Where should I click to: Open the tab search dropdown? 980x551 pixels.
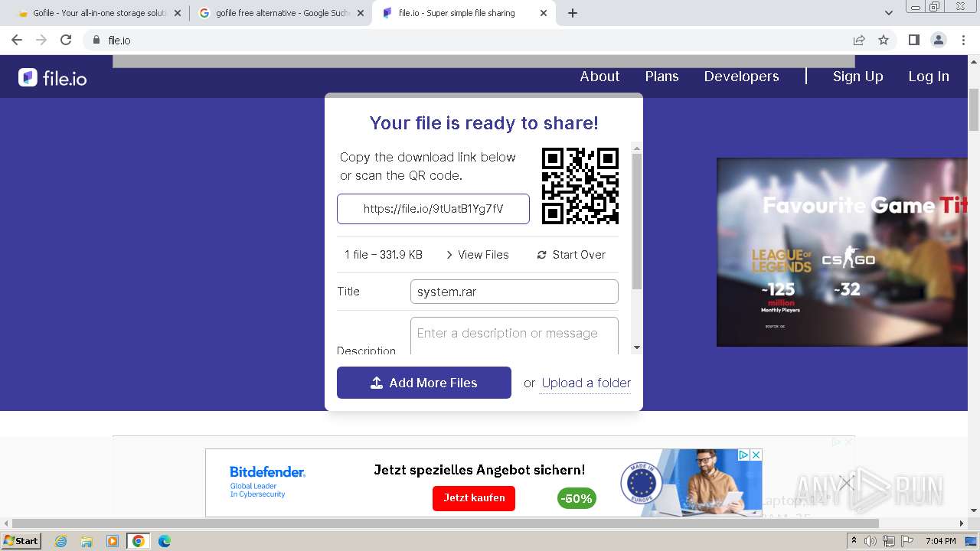pyautogui.click(x=889, y=13)
